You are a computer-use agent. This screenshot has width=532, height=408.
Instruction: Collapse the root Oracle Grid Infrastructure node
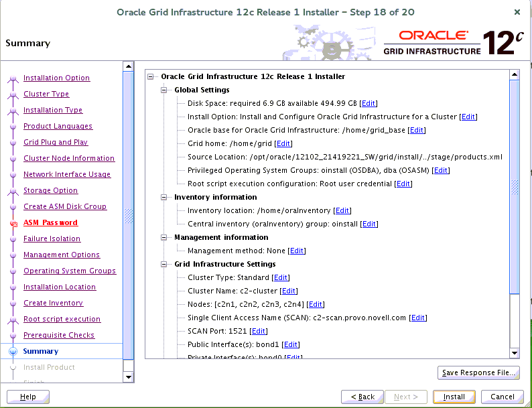pos(151,76)
